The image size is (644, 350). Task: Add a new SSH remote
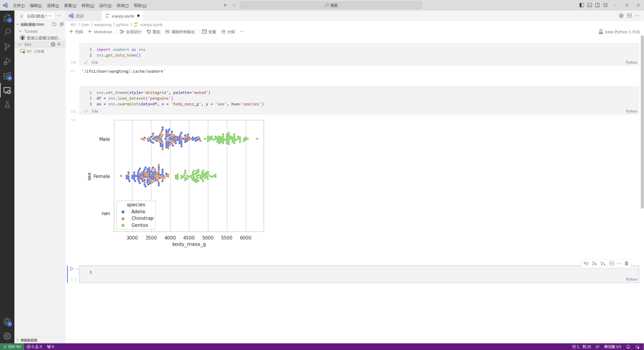[x=58, y=44]
